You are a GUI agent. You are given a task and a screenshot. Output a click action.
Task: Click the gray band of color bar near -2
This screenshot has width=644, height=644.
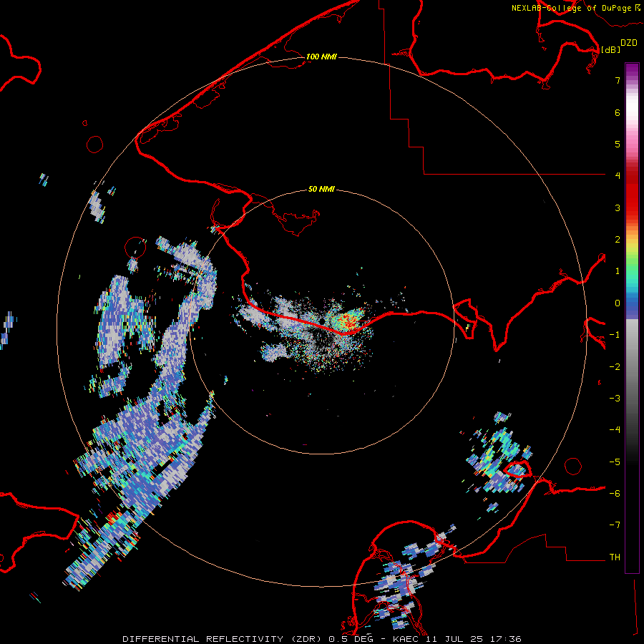coord(632,367)
